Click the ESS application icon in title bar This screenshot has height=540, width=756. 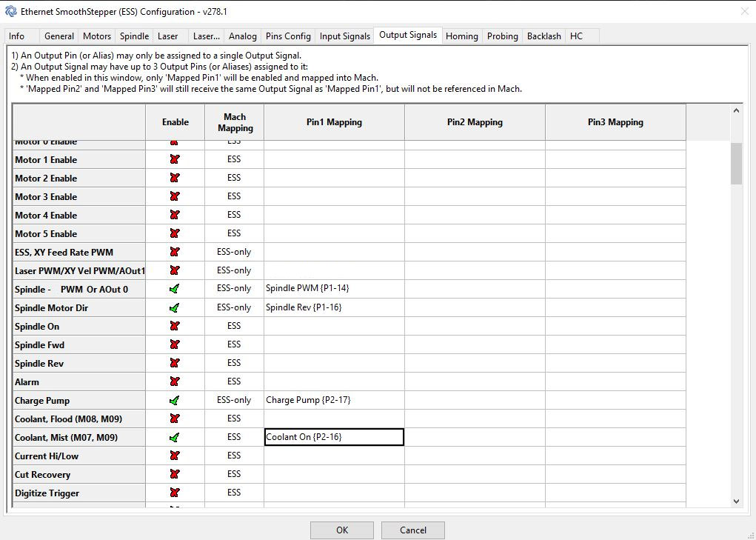click(10, 11)
